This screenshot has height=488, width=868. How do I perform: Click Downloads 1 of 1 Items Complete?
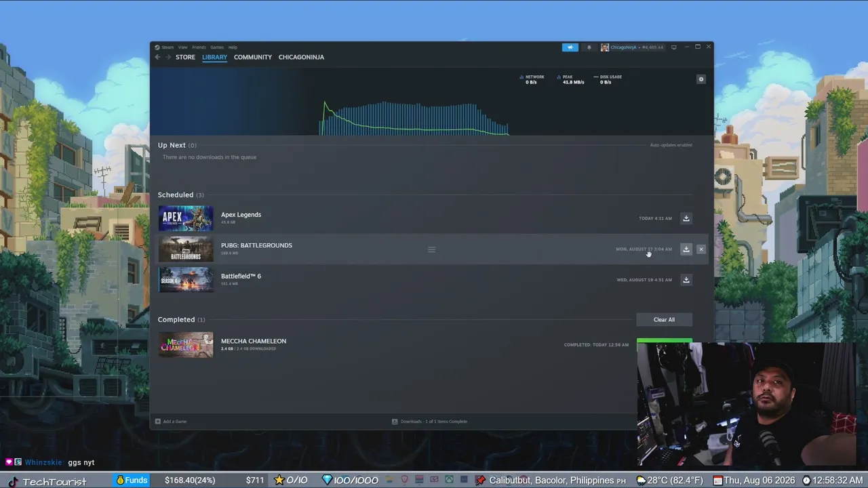coord(433,422)
